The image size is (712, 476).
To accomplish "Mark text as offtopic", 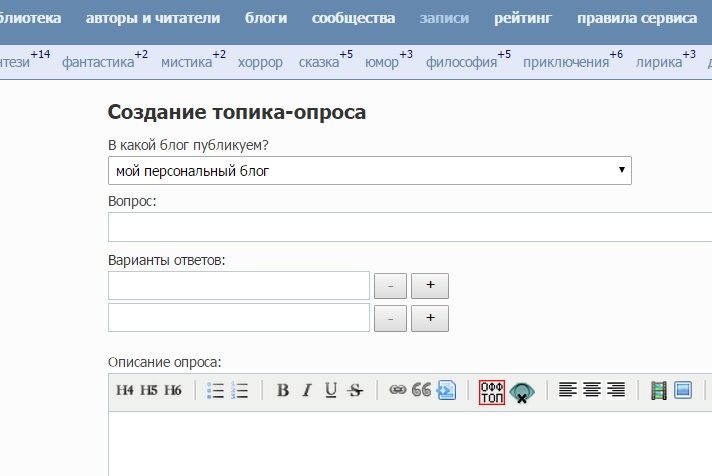I will point(492,391).
